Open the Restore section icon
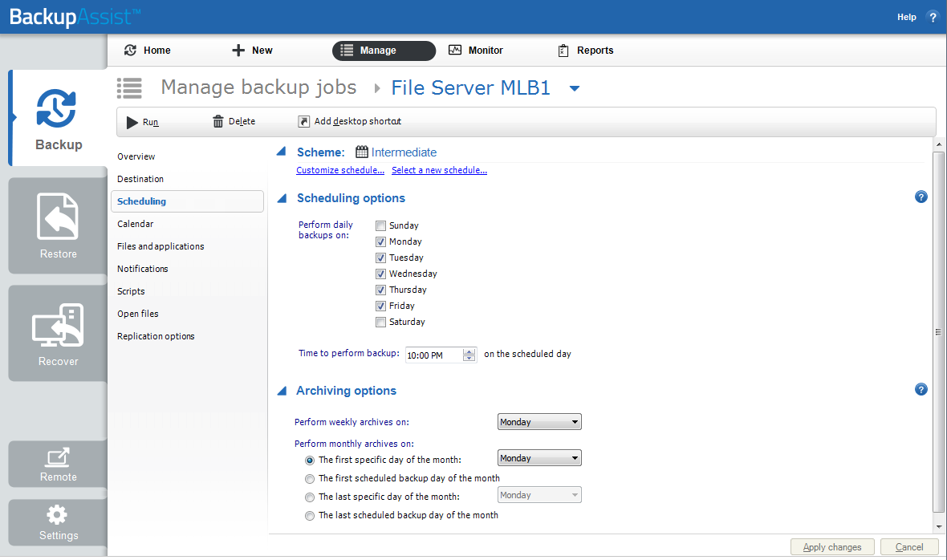Viewport: 947px width, 560px height. [x=58, y=216]
